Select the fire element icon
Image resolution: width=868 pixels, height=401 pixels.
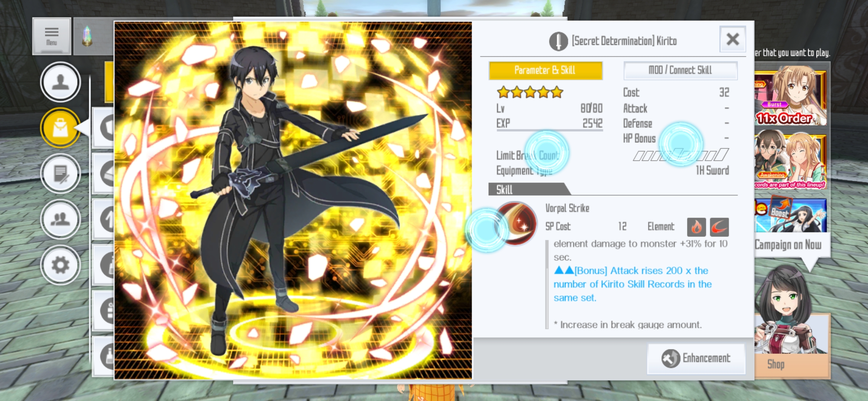(696, 227)
